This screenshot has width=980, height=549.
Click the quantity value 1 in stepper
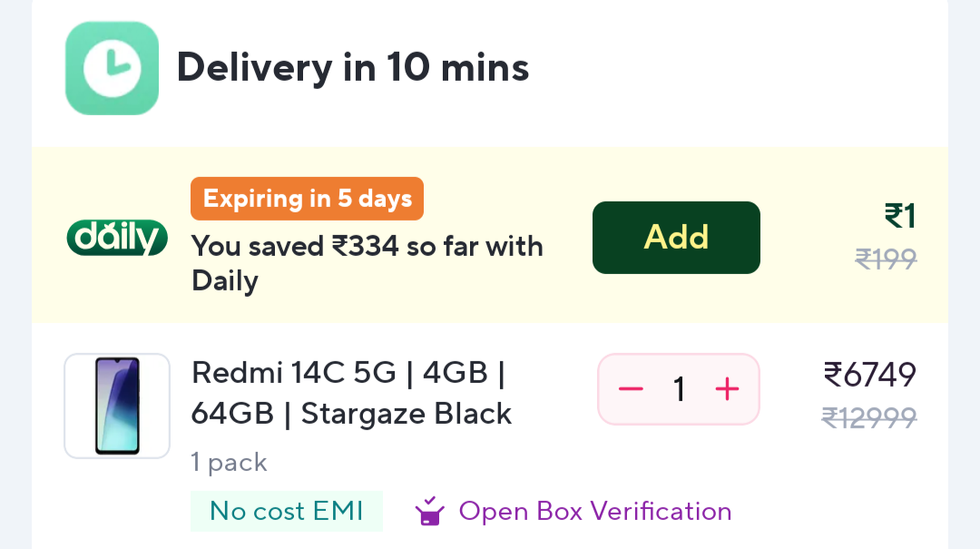coord(679,389)
